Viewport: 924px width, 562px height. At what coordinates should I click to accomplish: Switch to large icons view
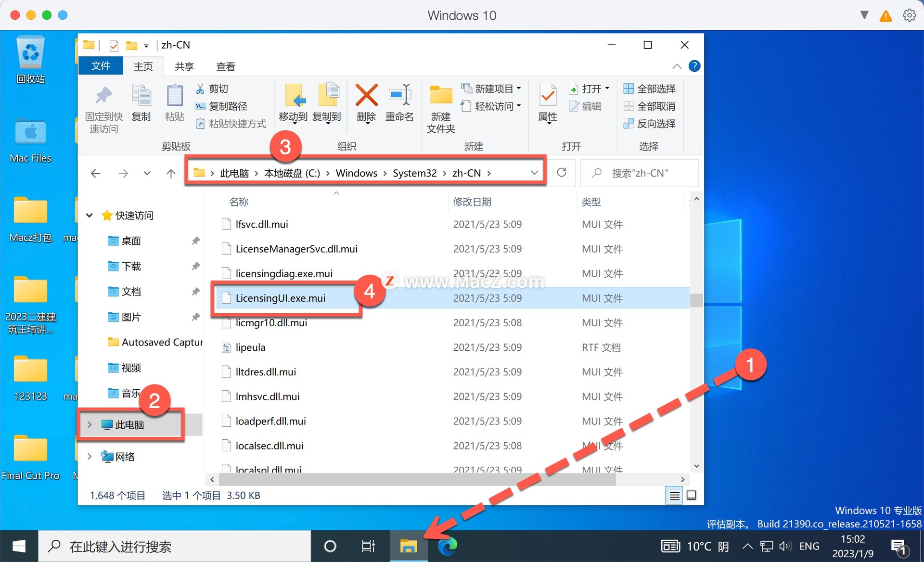click(x=692, y=495)
